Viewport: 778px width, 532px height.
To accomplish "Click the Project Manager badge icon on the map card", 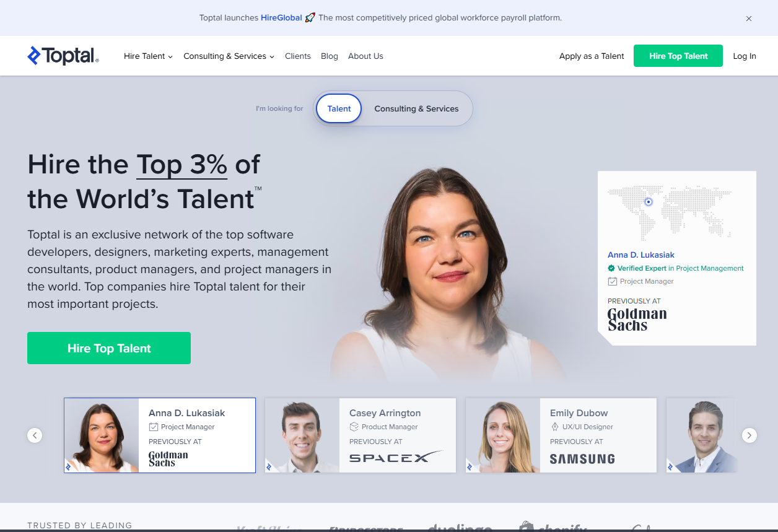I will (x=612, y=281).
